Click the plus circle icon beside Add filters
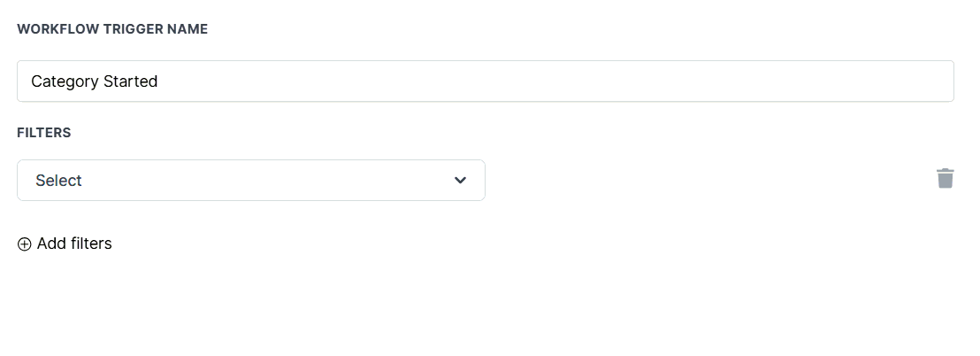Viewport: 980px width, 356px height. point(25,244)
